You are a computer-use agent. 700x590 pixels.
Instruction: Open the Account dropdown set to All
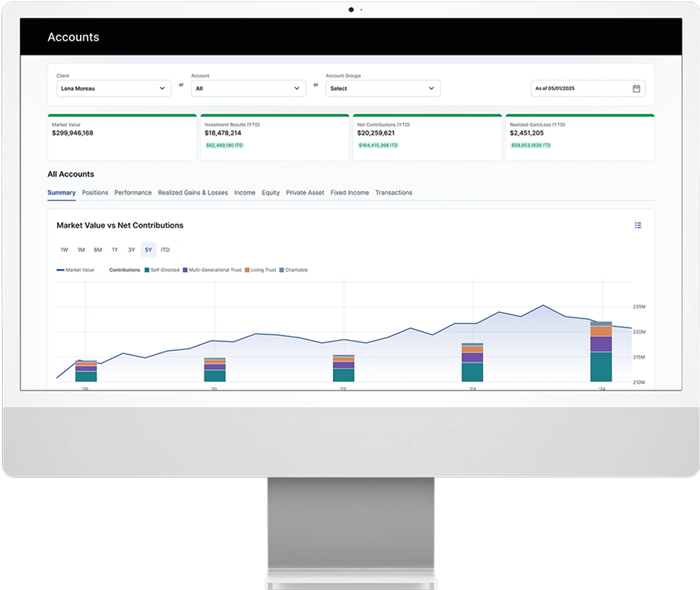coord(249,89)
